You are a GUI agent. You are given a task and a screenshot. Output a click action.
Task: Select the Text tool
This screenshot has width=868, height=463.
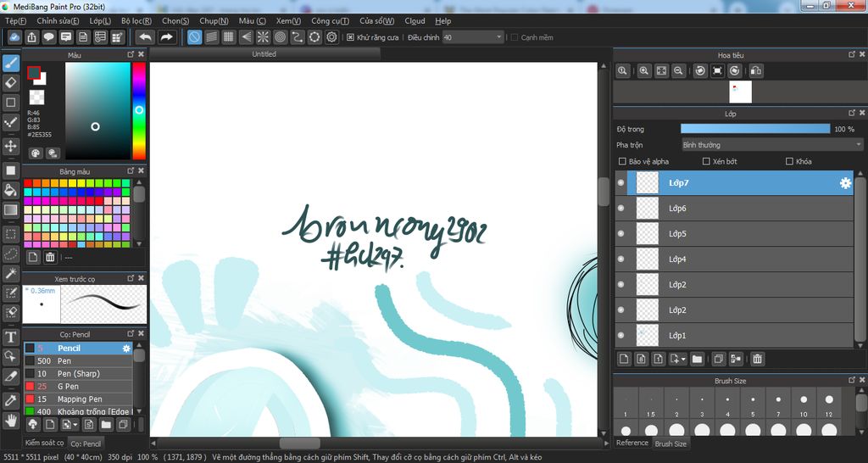11,337
